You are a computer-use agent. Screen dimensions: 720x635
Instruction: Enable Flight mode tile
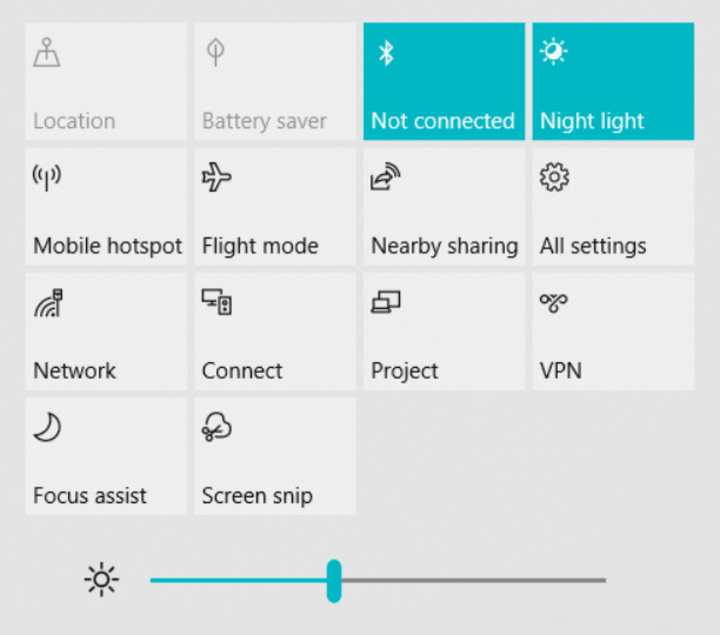pyautogui.click(x=275, y=206)
